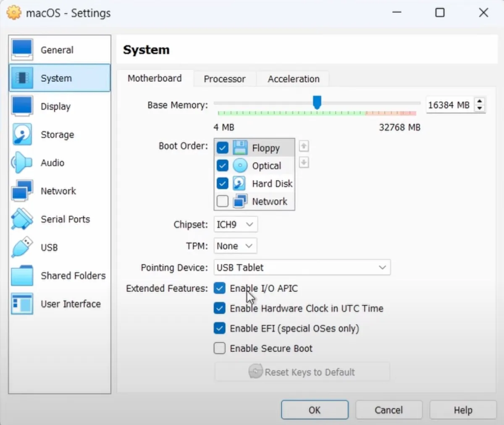
Task: Open the USB plug icon in sidebar
Action: point(22,247)
